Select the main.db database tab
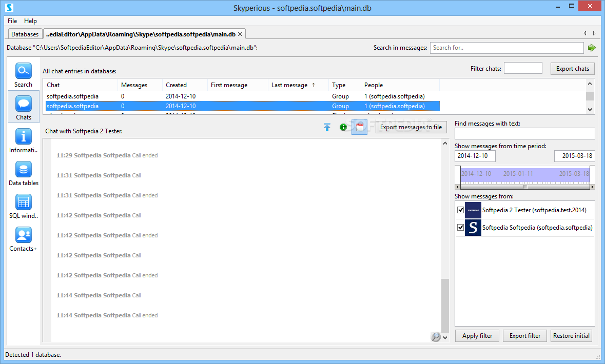 [141, 34]
